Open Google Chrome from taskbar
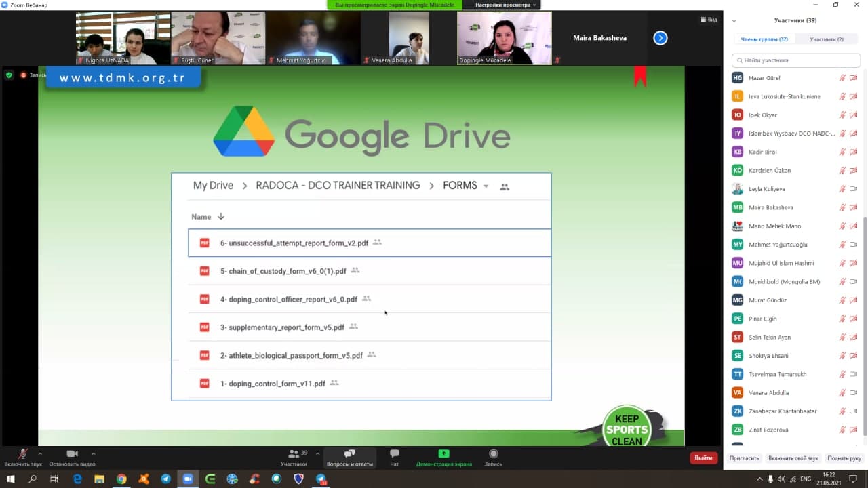The width and height of the screenshot is (868, 488). pyautogui.click(x=121, y=479)
